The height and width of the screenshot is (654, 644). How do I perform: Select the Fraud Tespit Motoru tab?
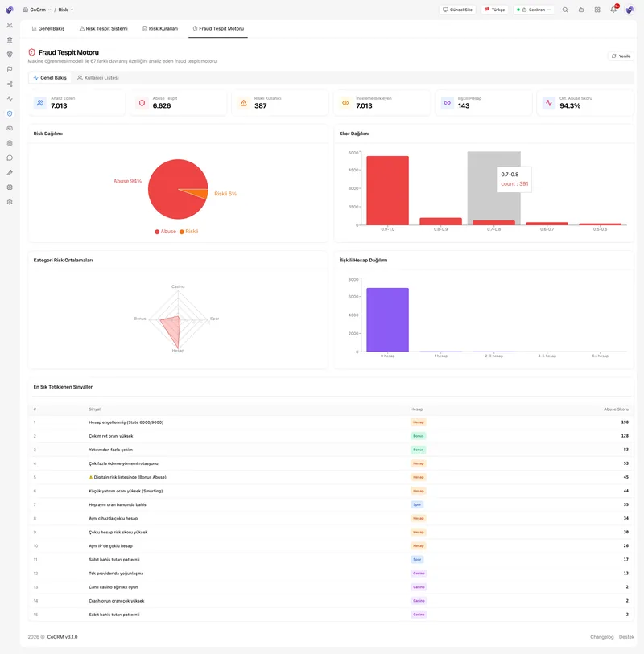coord(218,28)
